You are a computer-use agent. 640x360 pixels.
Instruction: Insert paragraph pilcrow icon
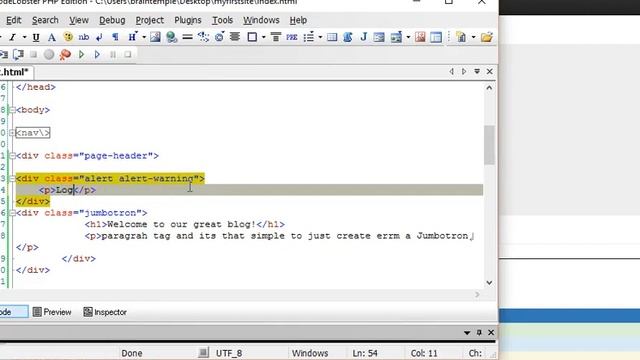point(116,38)
